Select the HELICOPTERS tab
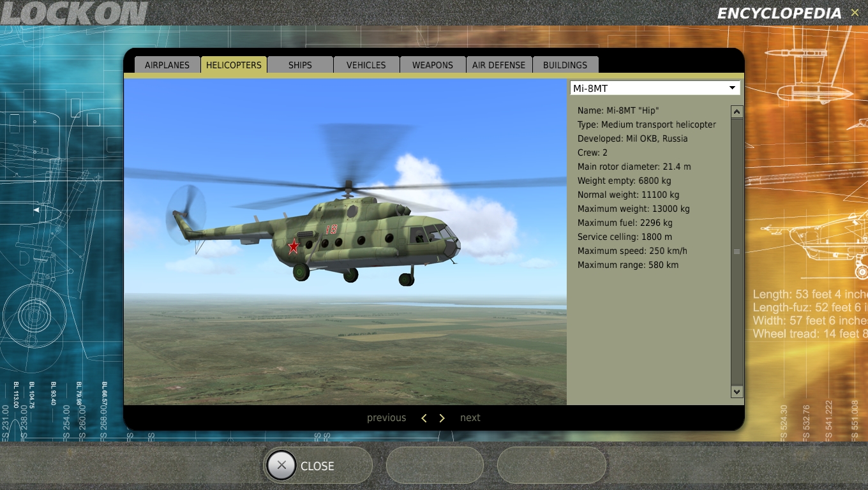This screenshot has height=490, width=868. pyautogui.click(x=234, y=65)
